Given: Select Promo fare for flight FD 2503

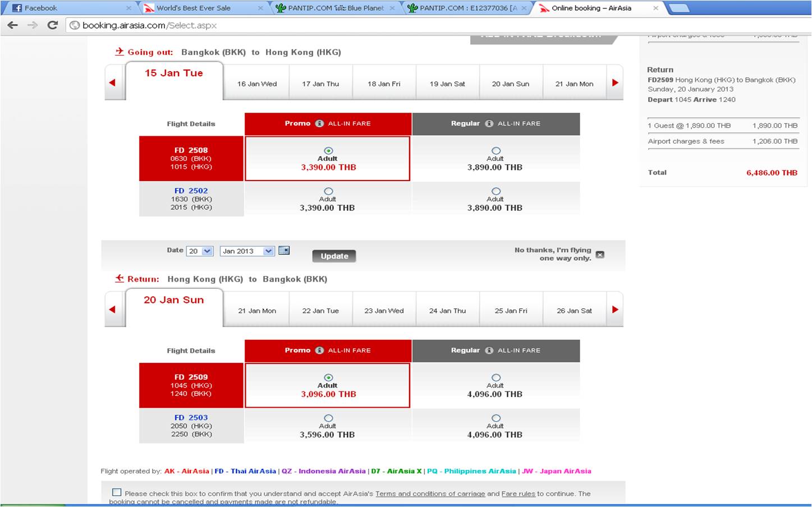Looking at the screenshot, I should [x=328, y=418].
